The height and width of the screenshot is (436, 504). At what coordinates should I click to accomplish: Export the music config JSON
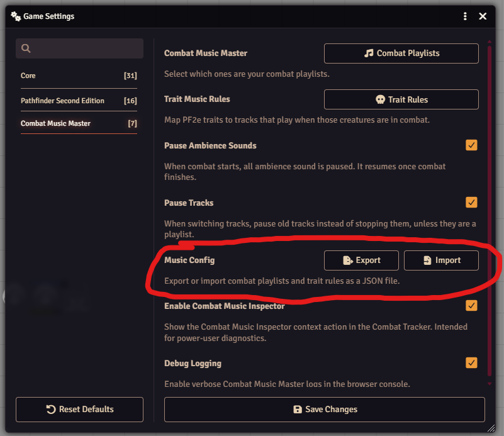click(361, 260)
